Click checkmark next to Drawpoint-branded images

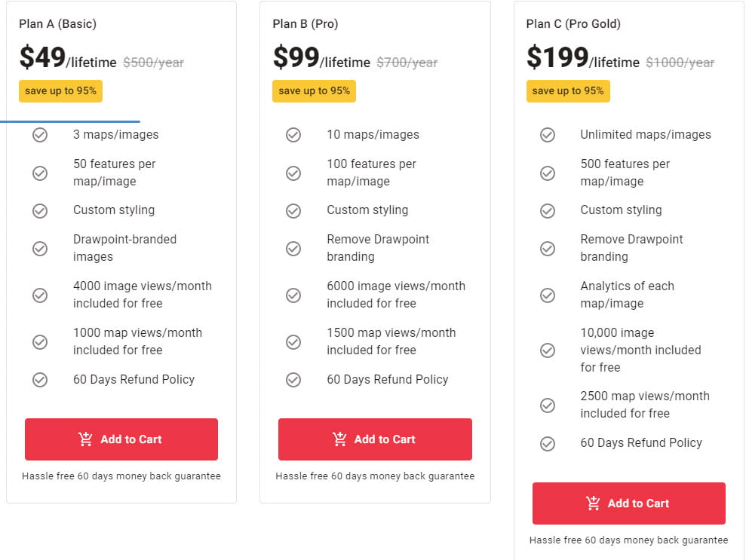(x=40, y=248)
